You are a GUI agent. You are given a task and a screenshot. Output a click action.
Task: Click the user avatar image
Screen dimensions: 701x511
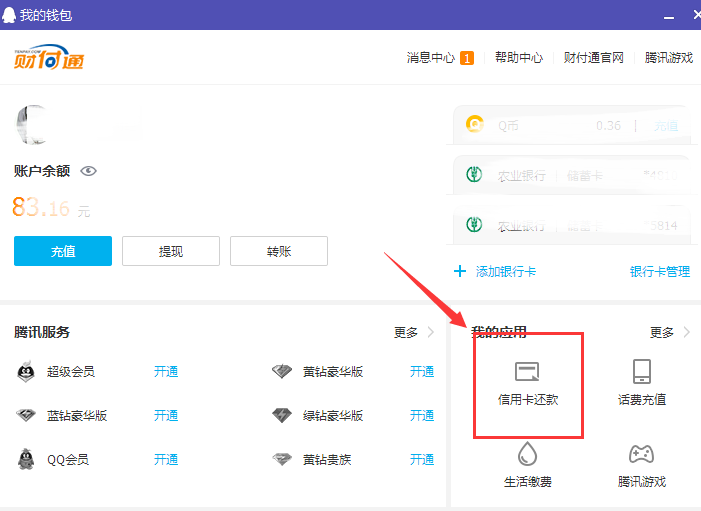point(31,125)
